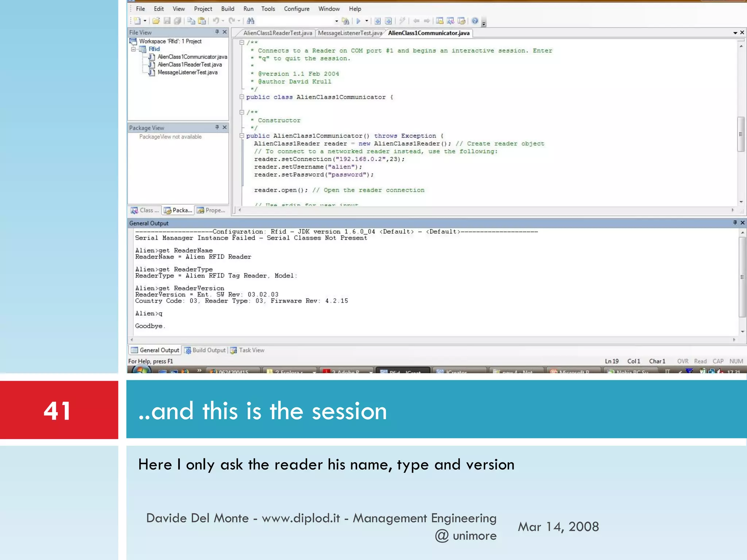Image resolution: width=747 pixels, height=560 pixels.
Task: Close the File View panel
Action: pyautogui.click(x=225, y=32)
